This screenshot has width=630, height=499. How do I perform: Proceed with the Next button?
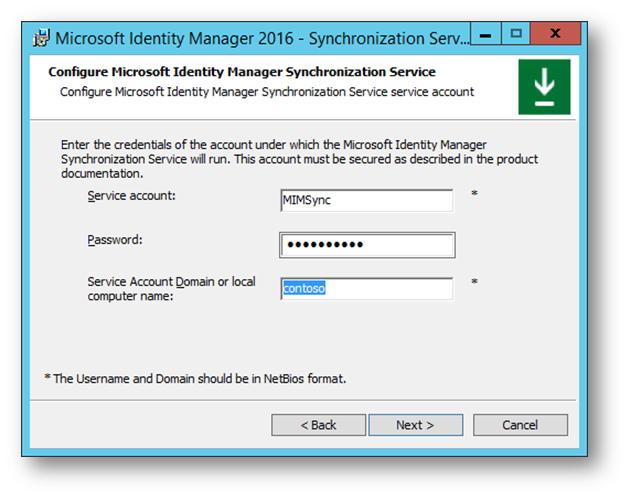(x=415, y=425)
